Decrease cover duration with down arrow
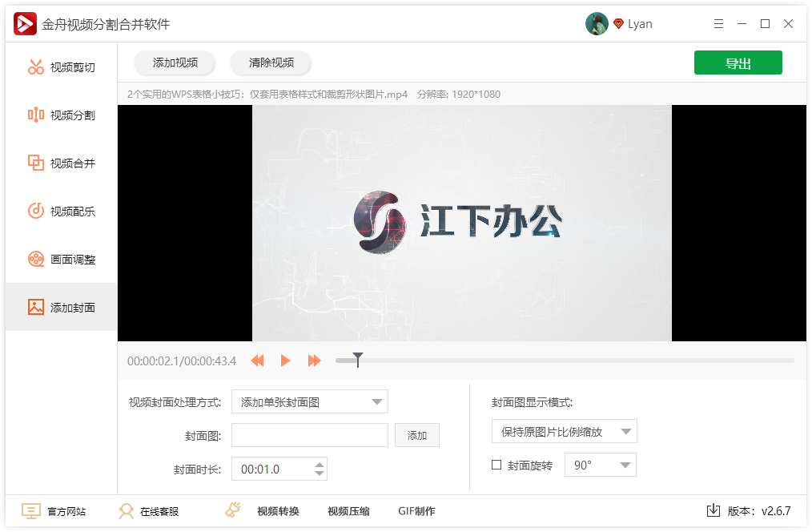Screen dimensions: 812x532 point(320,474)
